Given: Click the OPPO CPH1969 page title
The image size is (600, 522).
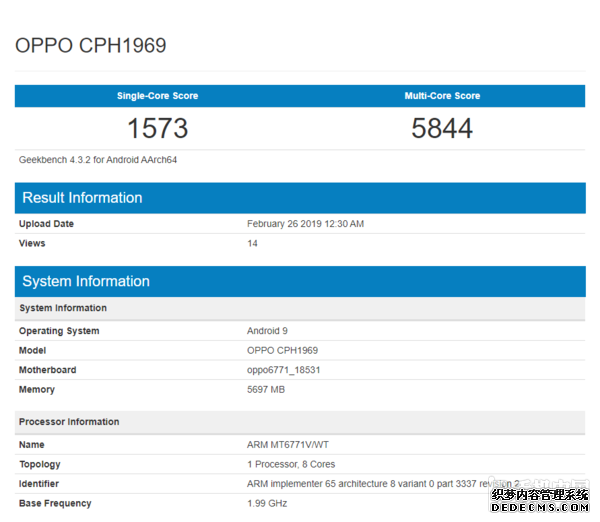Looking at the screenshot, I should pyautogui.click(x=90, y=46).
